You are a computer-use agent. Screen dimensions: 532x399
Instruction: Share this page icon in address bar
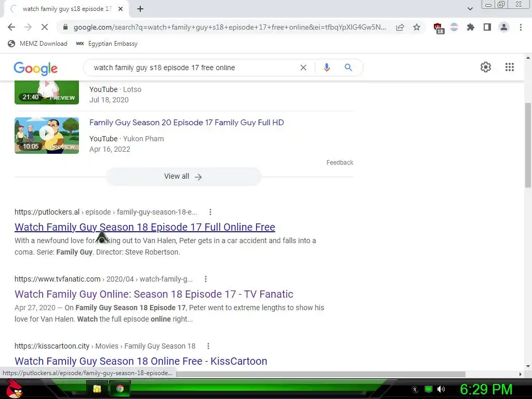point(400,27)
